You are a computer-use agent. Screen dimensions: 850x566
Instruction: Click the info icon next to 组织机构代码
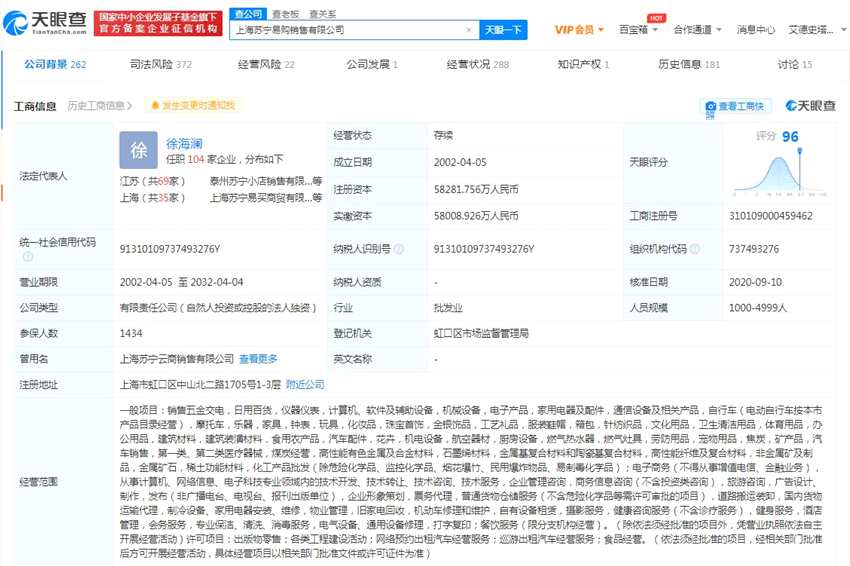click(x=694, y=249)
